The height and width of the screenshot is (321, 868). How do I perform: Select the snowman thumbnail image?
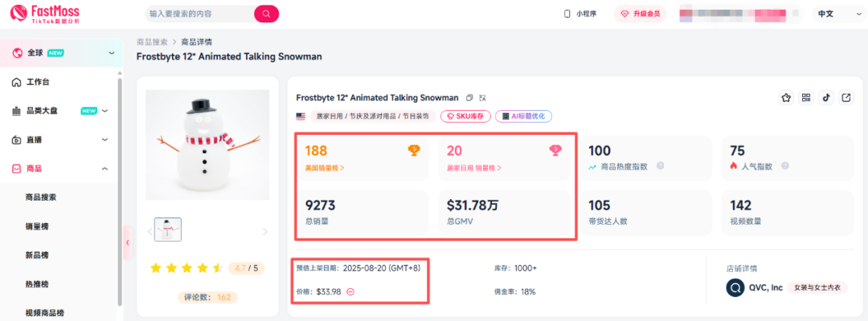click(x=168, y=230)
